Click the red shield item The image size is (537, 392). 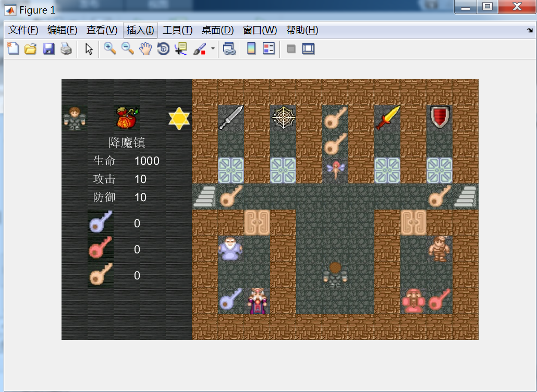pyautogui.click(x=440, y=118)
